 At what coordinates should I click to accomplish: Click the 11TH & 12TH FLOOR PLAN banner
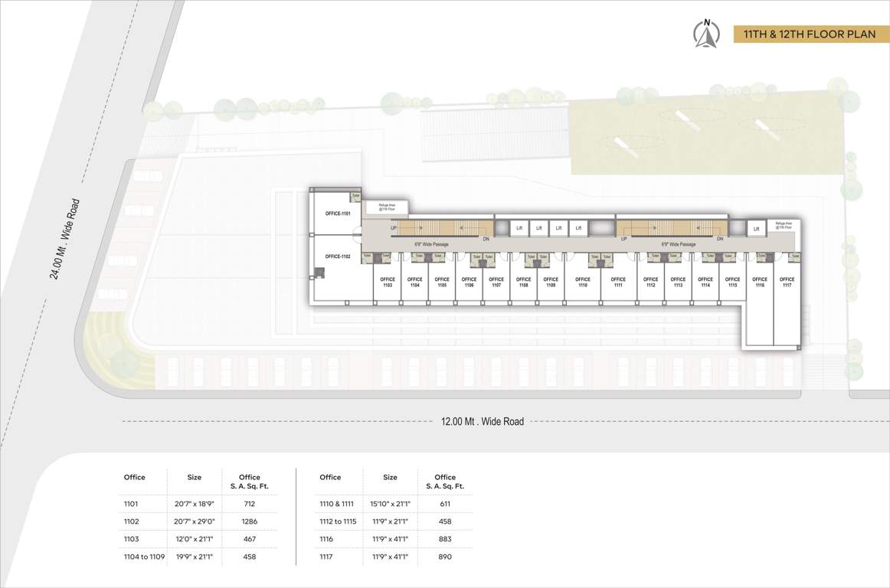click(810, 34)
